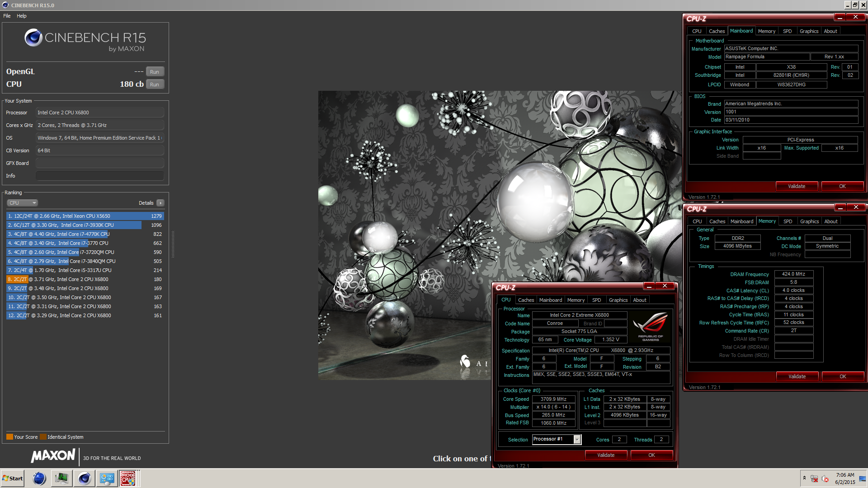Click the clock in the system tray
Screen dimensions: 868x488
coord(845,479)
